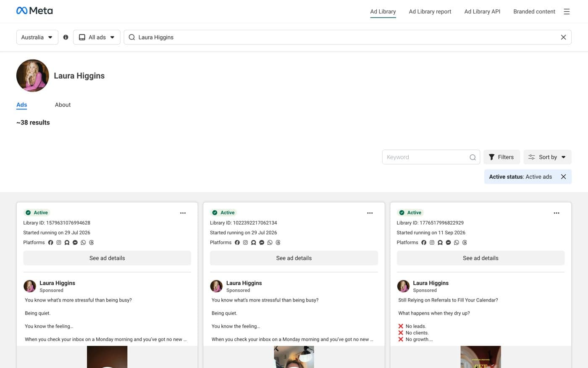Click "Started running on 11 Sep 2026" text
This screenshot has width=588, height=368.
[x=431, y=233]
